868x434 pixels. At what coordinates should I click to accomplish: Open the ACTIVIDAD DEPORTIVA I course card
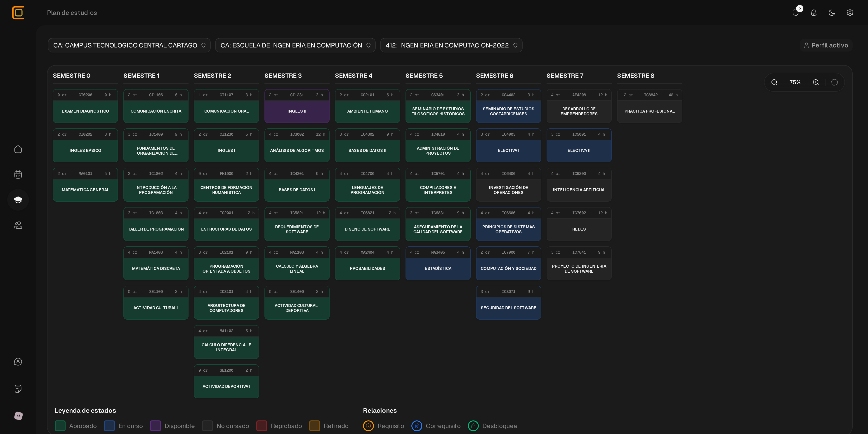tap(226, 381)
